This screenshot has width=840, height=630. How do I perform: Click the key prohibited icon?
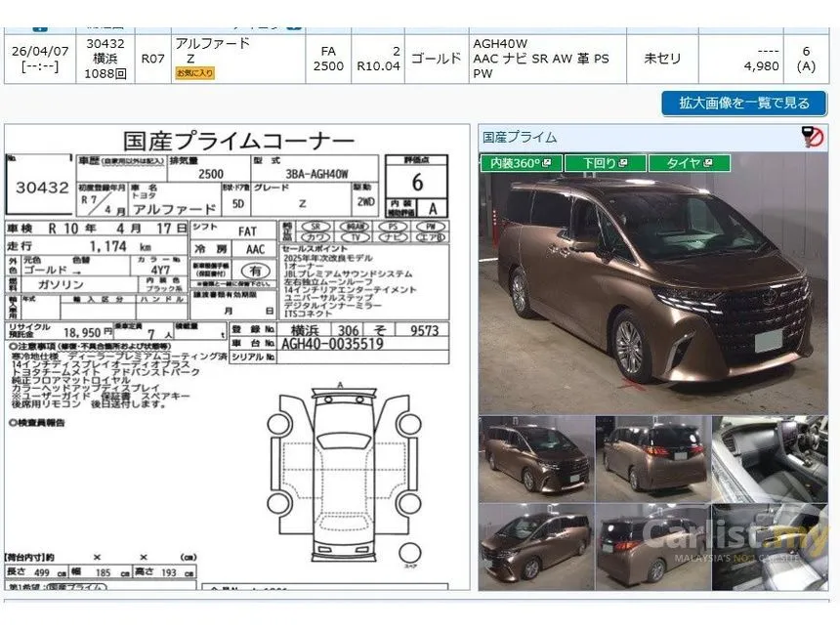[814, 137]
